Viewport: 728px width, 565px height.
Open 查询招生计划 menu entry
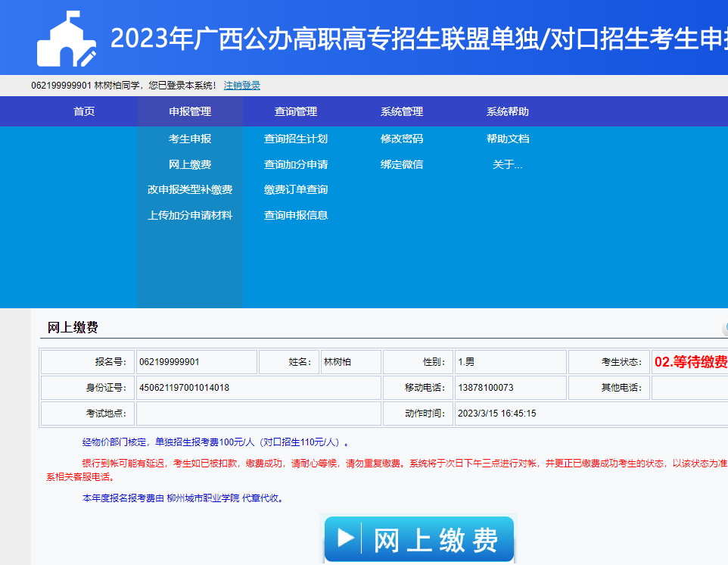coord(296,139)
